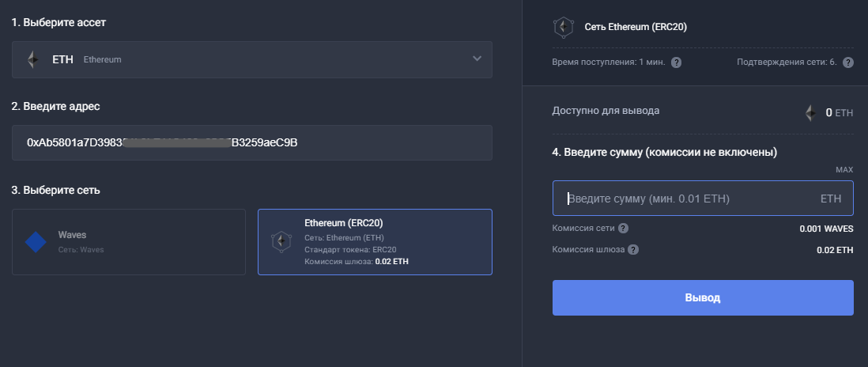Select the Ethereum (ERC20) network card
Screen dimensions: 868x367
pyautogui.click(x=375, y=242)
